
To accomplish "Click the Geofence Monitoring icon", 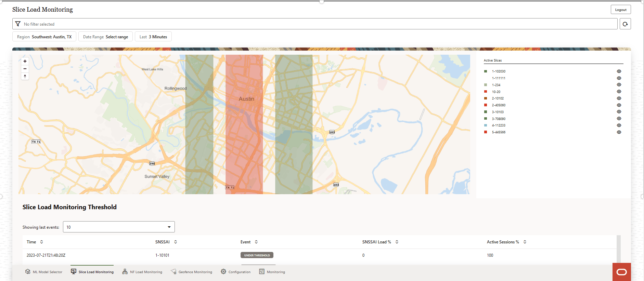I will 173,272.
